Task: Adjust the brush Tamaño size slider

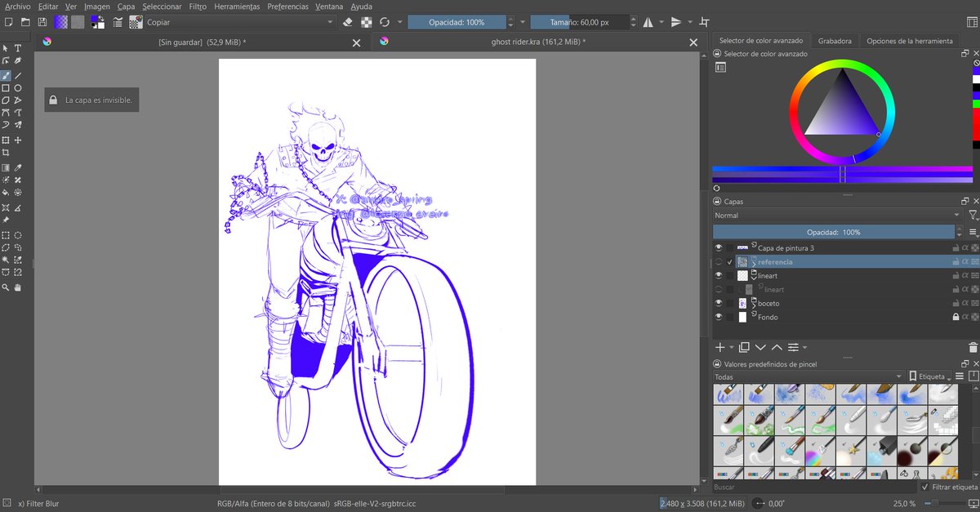Action: (x=579, y=22)
